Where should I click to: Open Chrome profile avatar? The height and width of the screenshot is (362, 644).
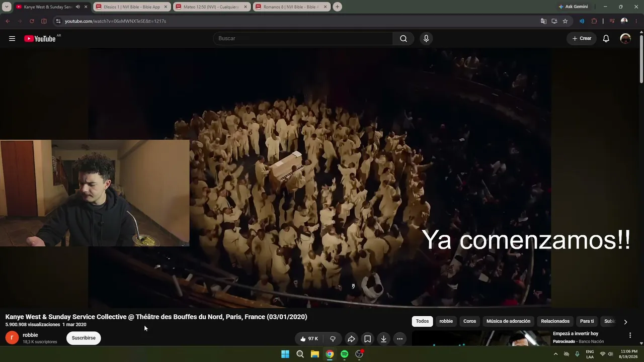[624, 21]
